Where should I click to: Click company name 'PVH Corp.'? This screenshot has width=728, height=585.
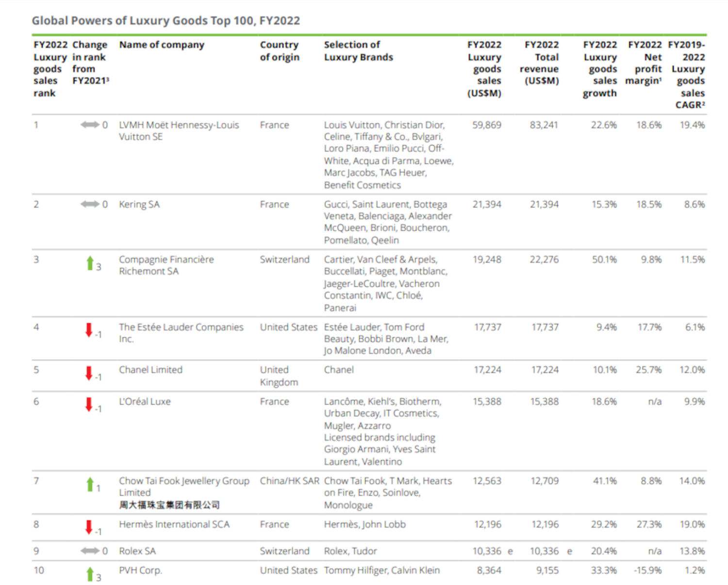[x=140, y=570]
